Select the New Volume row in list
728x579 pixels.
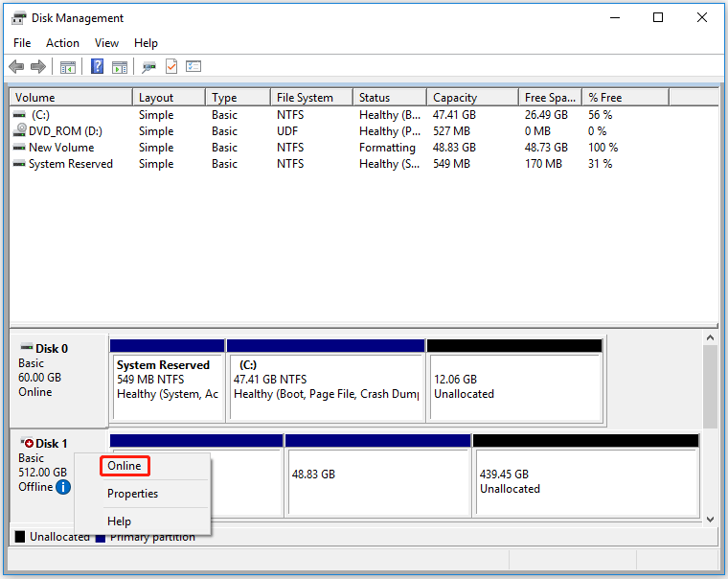(x=61, y=148)
